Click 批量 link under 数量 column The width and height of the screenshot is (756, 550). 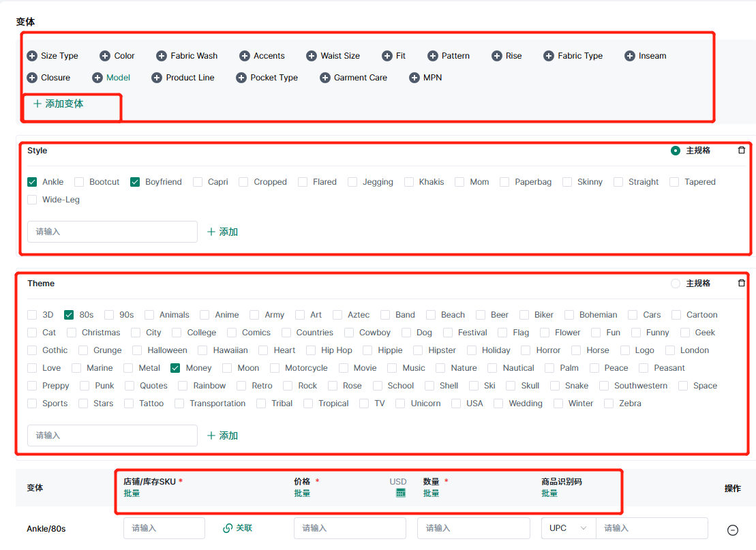point(431,493)
